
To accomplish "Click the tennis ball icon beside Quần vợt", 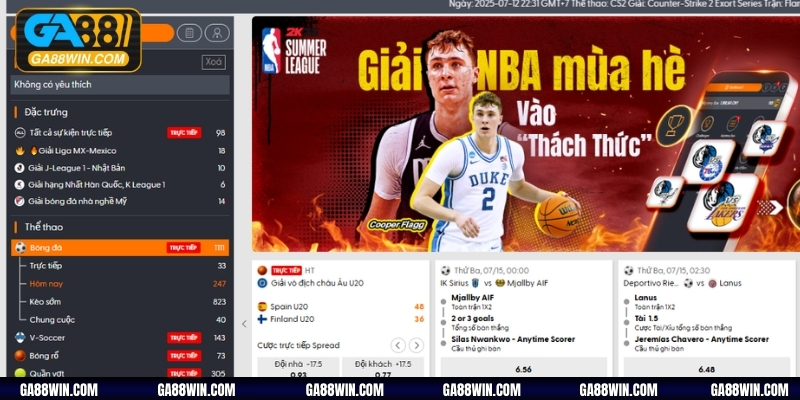I will point(20,373).
